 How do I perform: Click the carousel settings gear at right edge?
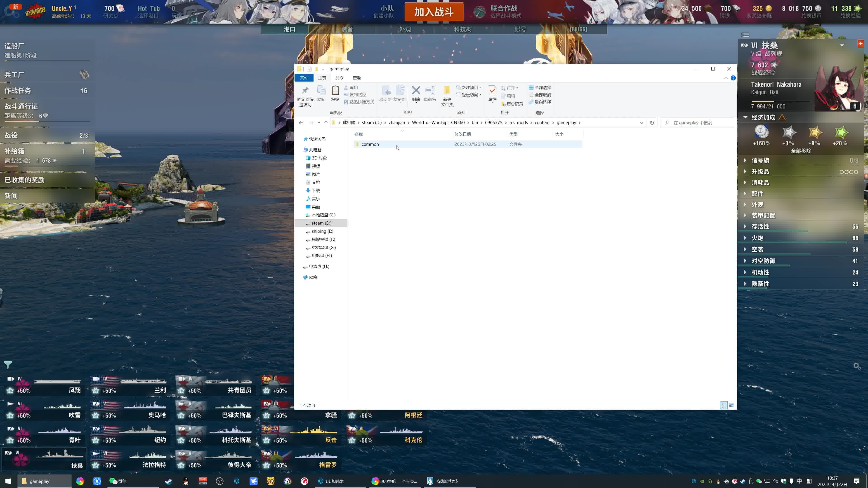point(857,366)
